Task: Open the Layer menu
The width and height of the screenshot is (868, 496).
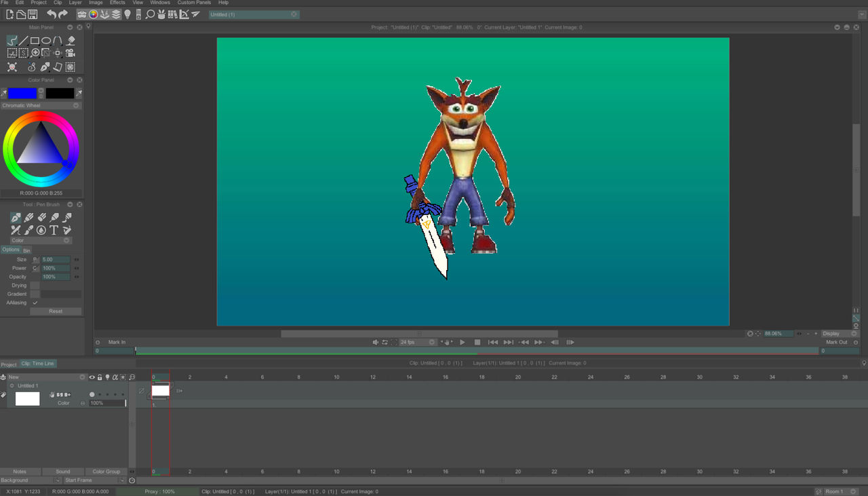Action: tap(75, 3)
